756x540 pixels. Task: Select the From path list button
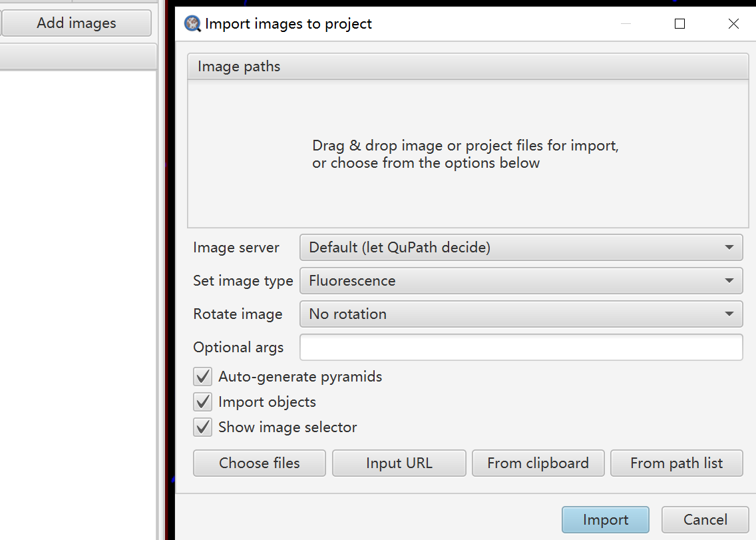click(x=676, y=463)
